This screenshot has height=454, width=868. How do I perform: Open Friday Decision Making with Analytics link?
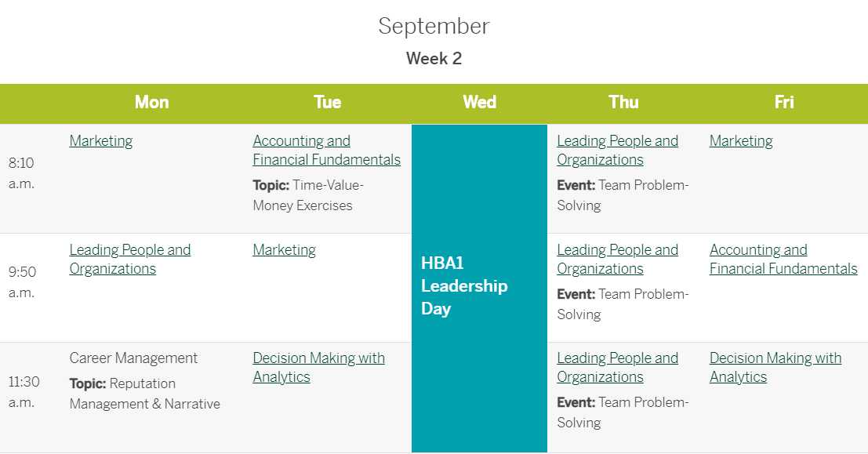[x=775, y=367]
